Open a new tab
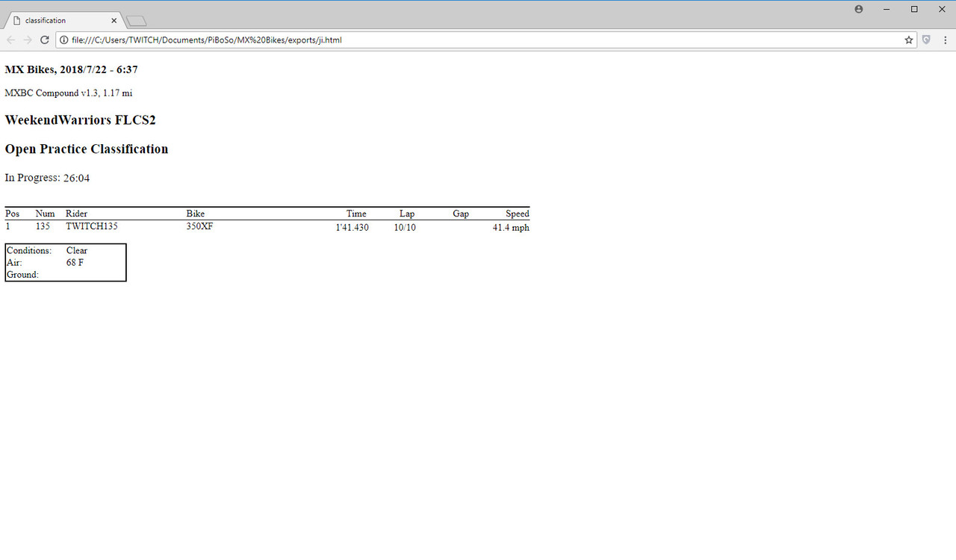This screenshot has height=560, width=956. pos(136,21)
